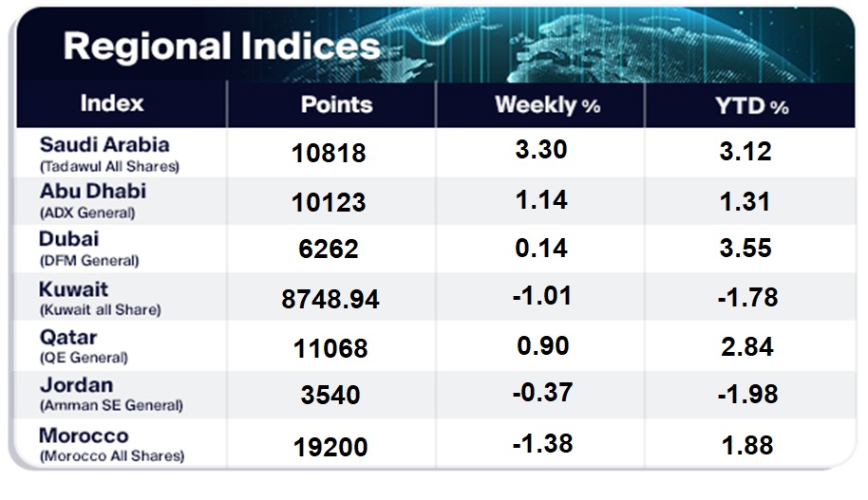This screenshot has width=868, height=500.
Task: Click the YTD % column header
Action: point(754,105)
